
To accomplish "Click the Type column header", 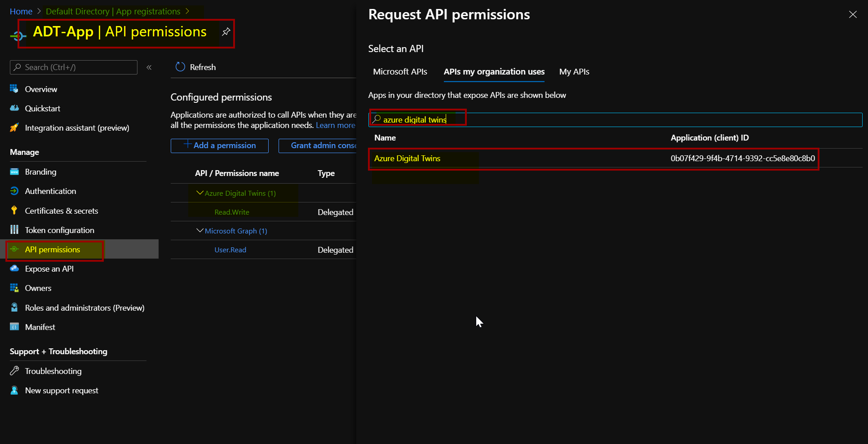I will coord(326,173).
